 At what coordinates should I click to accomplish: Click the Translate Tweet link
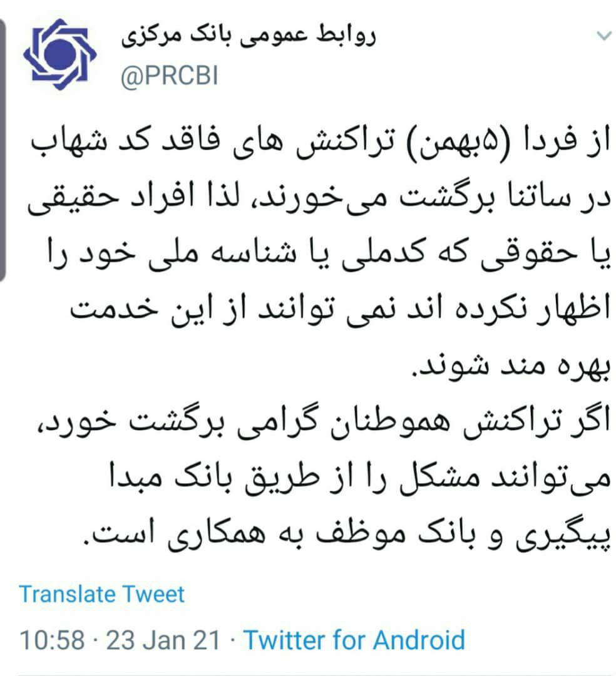pyautogui.click(x=102, y=595)
